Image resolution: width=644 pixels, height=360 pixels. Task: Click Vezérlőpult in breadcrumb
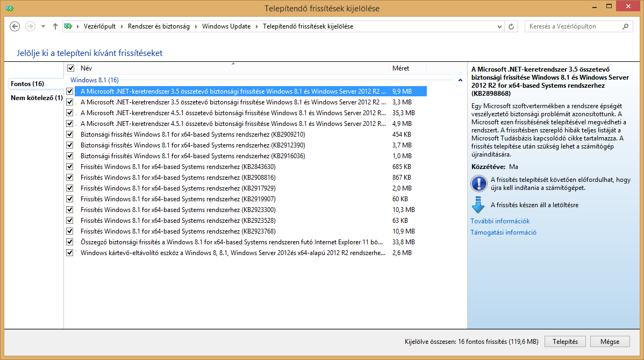(99, 26)
